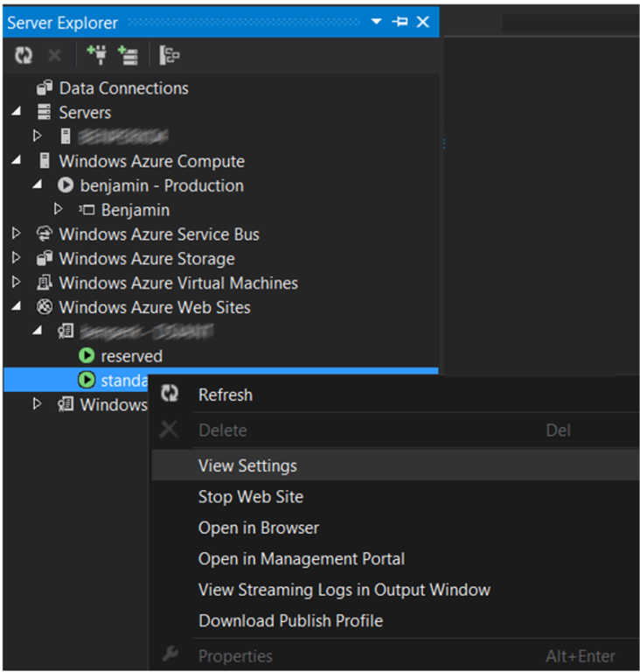Click the blurred subscription's web space icon
Screen dimensions: 640x672
(66, 332)
